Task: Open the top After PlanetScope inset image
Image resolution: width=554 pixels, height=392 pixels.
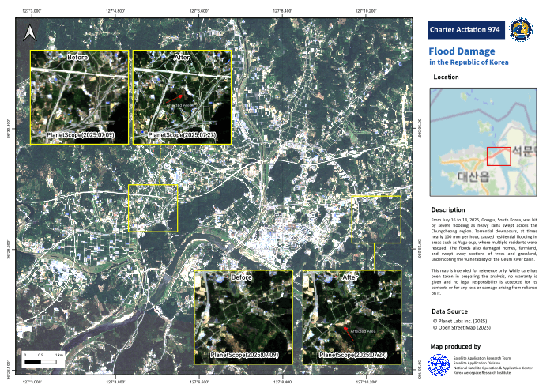Action: click(x=182, y=97)
